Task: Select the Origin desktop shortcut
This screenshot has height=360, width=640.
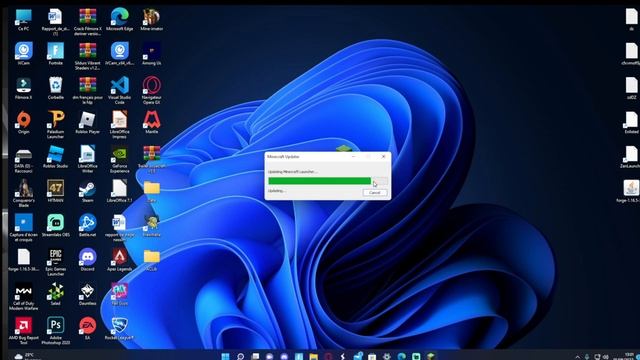Action: (23, 123)
